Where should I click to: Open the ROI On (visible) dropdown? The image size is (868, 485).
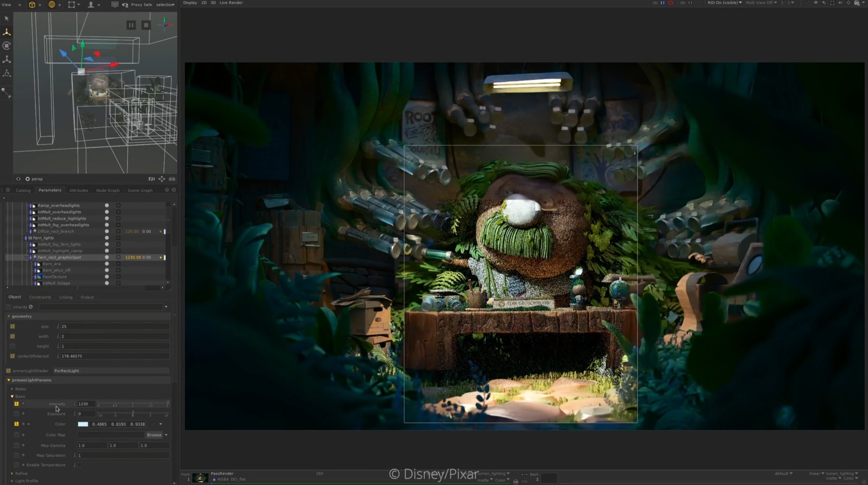point(724,3)
